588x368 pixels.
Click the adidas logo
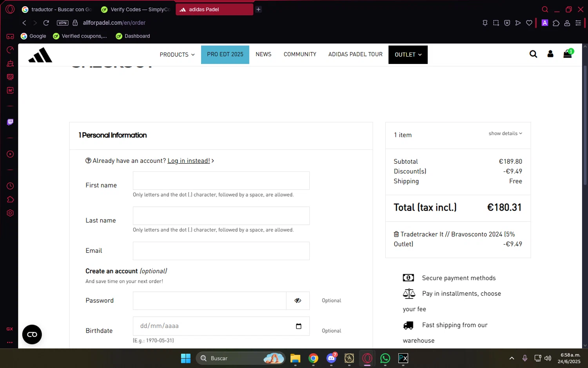click(x=40, y=55)
